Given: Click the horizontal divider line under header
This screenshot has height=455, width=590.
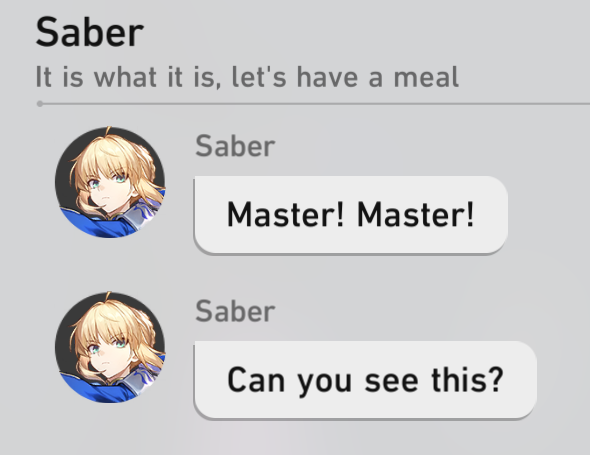Looking at the screenshot, I should (x=313, y=103).
